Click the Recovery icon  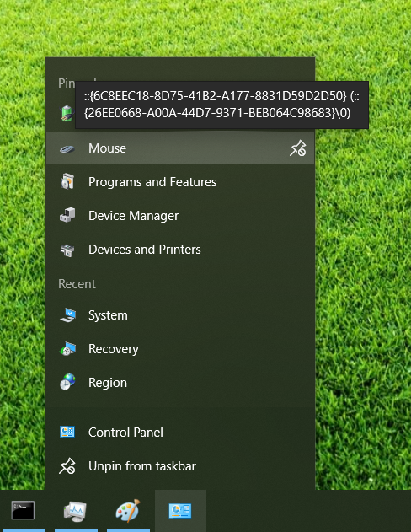click(67, 348)
